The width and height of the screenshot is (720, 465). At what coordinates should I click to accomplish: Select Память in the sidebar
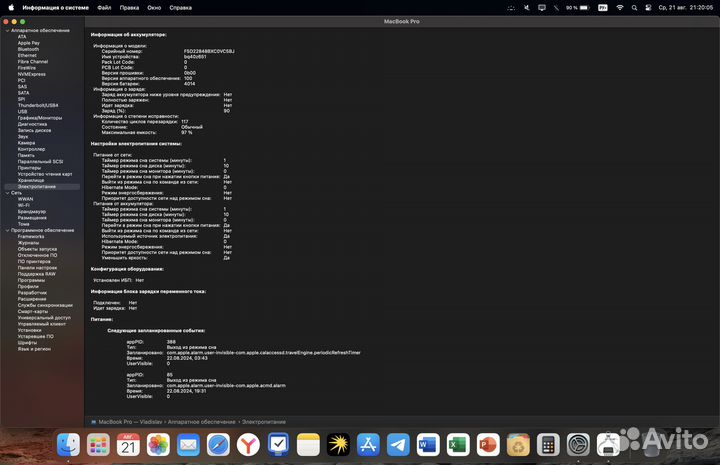pos(26,155)
